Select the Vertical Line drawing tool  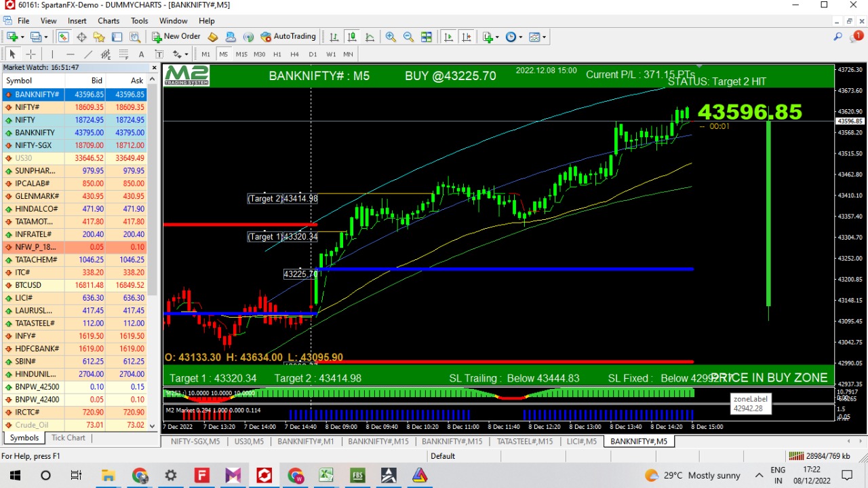click(52, 54)
